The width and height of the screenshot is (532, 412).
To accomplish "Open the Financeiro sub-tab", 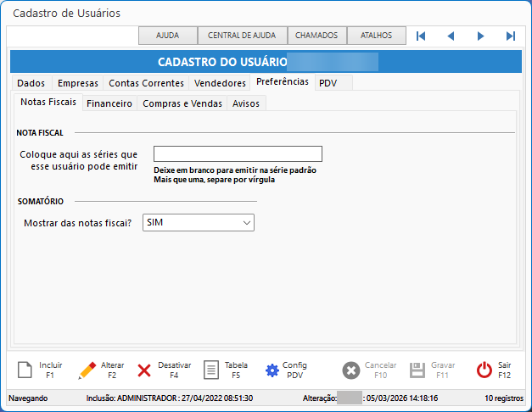I will pos(109,103).
